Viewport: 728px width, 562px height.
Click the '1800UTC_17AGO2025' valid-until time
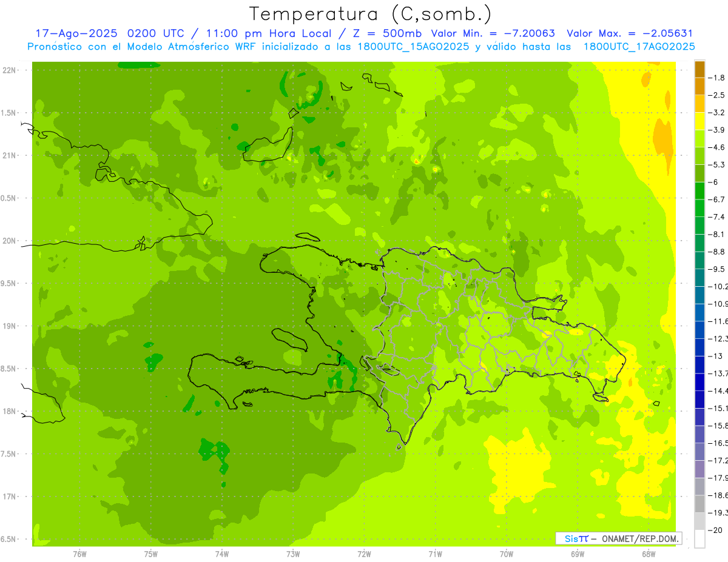639,46
